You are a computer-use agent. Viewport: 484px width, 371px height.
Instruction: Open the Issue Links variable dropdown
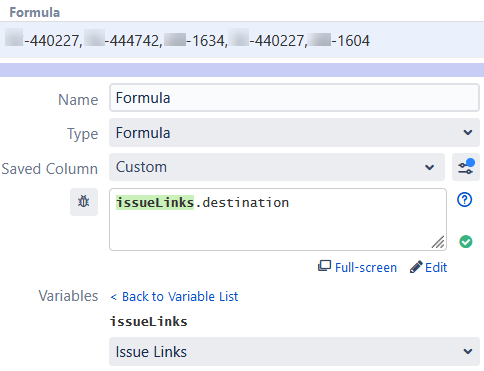pos(294,352)
